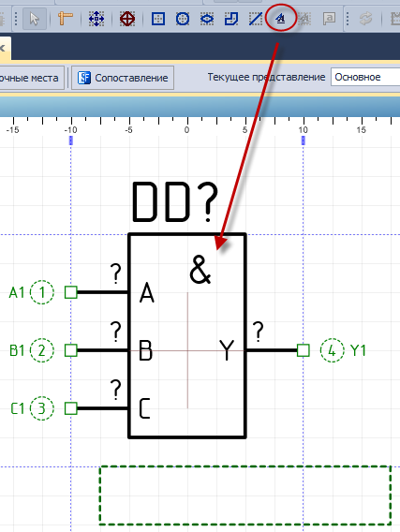400x532 pixels.
Task: Activate the ruler measurement tool
Action: coord(65,19)
